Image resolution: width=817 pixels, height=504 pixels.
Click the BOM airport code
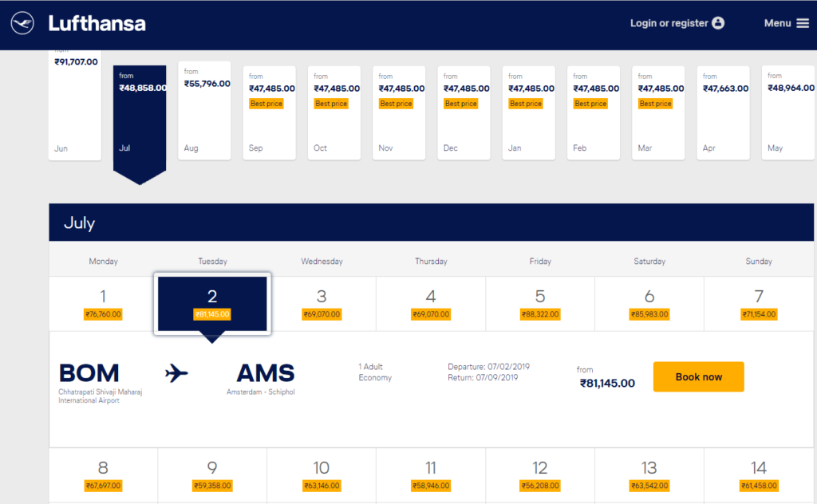click(x=89, y=373)
